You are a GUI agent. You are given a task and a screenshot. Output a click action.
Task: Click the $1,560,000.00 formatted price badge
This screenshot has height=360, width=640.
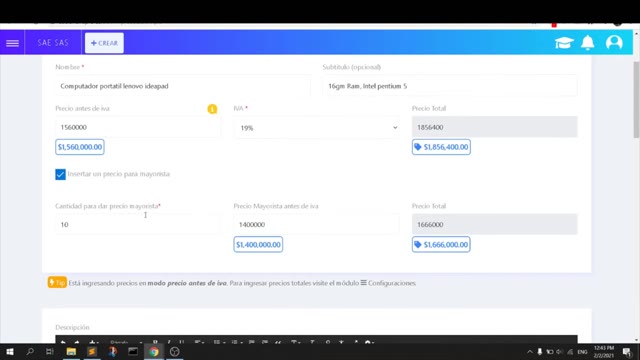pyautogui.click(x=80, y=147)
